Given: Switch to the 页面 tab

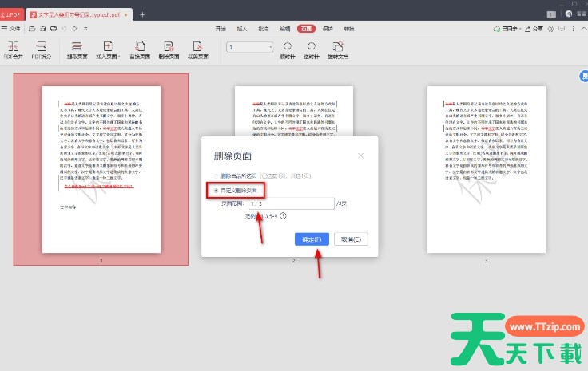Looking at the screenshot, I should coord(306,29).
